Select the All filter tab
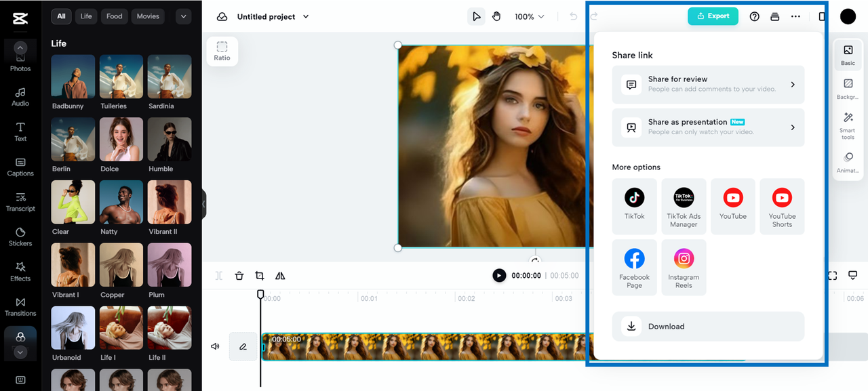The image size is (868, 391). pos(62,16)
